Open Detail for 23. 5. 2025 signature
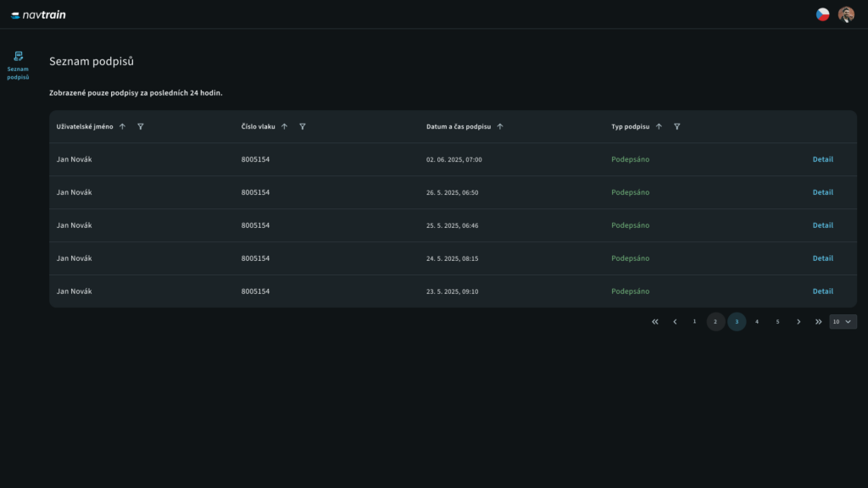 [x=822, y=291]
